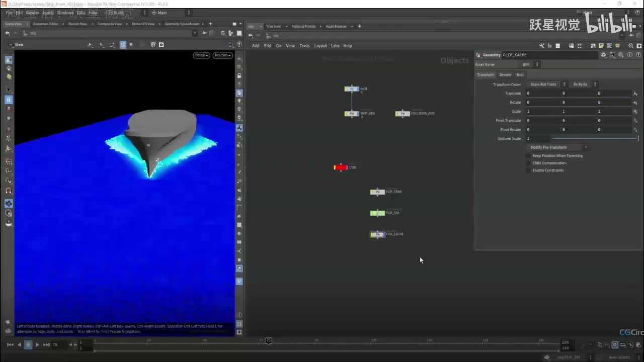This screenshot has height=362, width=644.
Task: Click the Uniform Scale slider
Action: coord(595,139)
